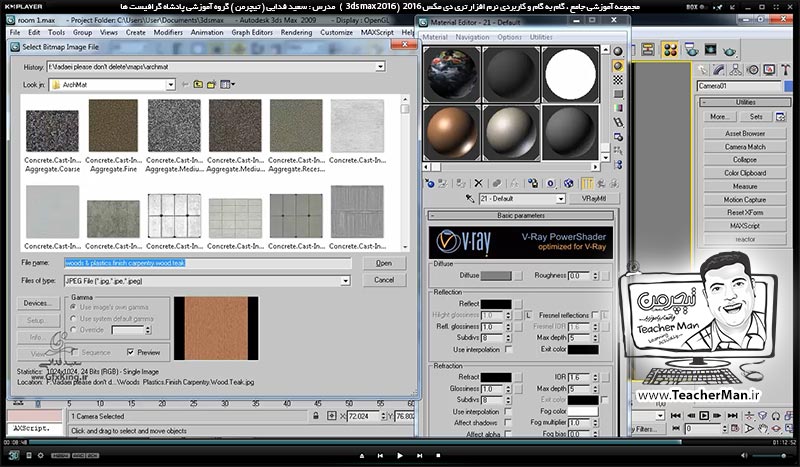Click Show Map in Viewport icon
This screenshot has width=800, height=467.
pyautogui.click(x=568, y=183)
